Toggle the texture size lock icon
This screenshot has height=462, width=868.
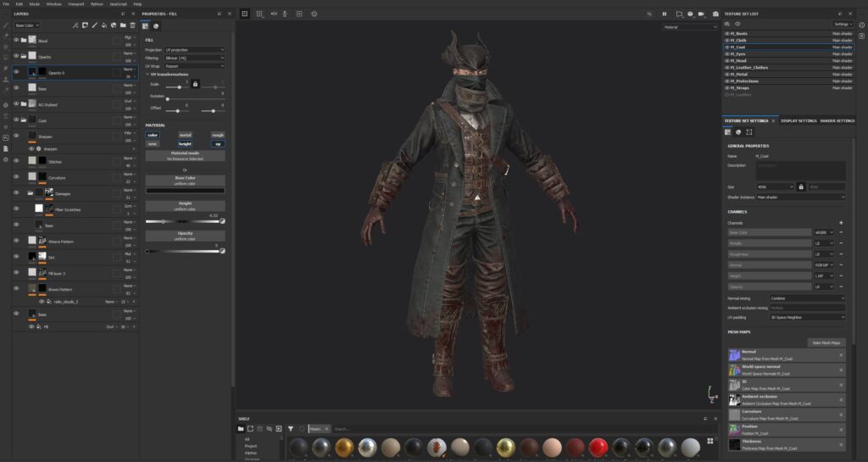(x=800, y=186)
